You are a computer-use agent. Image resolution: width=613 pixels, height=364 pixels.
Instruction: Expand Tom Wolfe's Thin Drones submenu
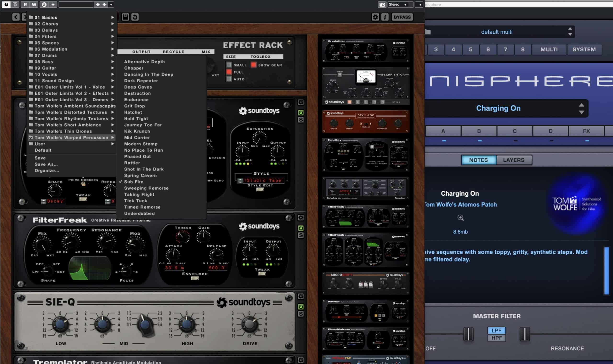pyautogui.click(x=71, y=131)
